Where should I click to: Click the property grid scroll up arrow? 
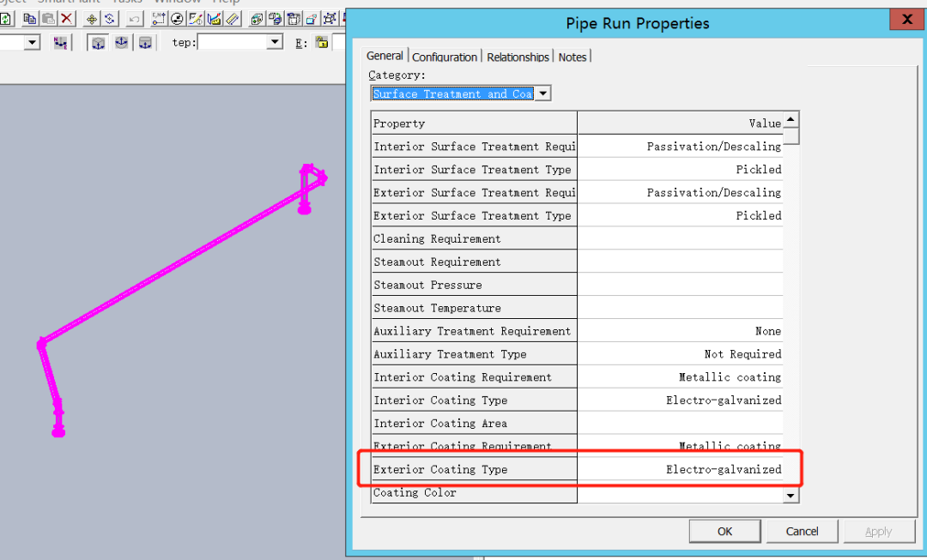pyautogui.click(x=791, y=120)
